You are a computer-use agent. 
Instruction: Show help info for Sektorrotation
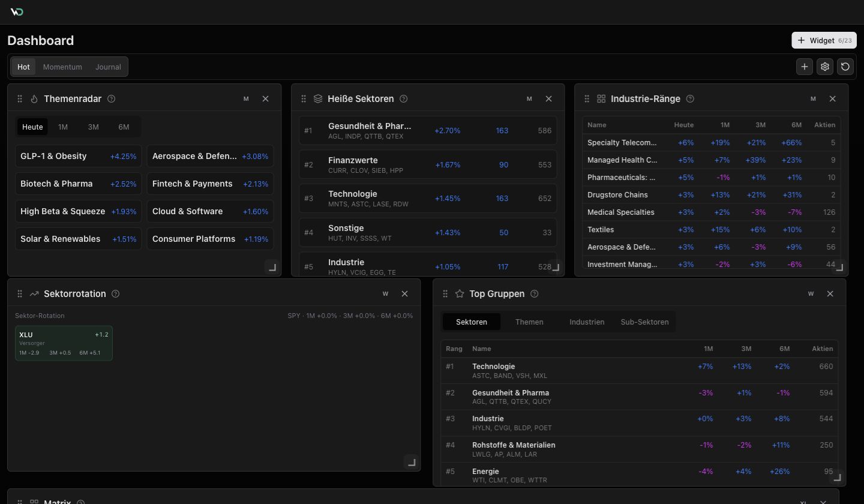116,293
